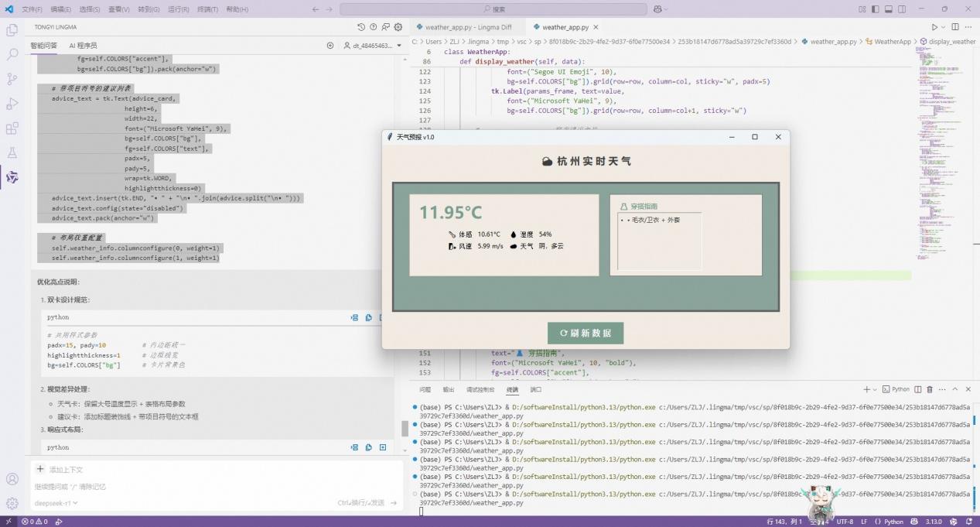Copy the first python code snippet

(x=368, y=317)
